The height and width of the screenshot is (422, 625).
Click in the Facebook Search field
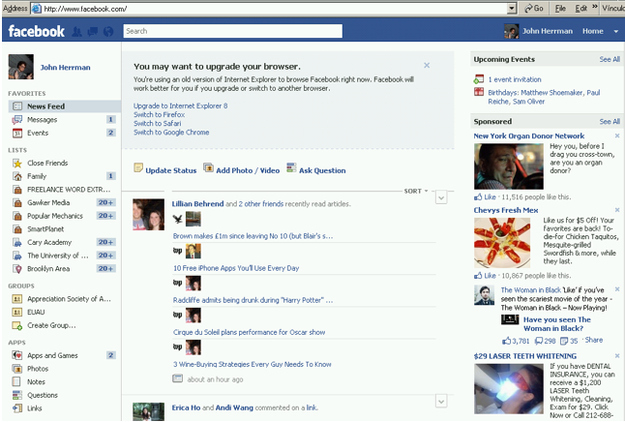[233, 31]
